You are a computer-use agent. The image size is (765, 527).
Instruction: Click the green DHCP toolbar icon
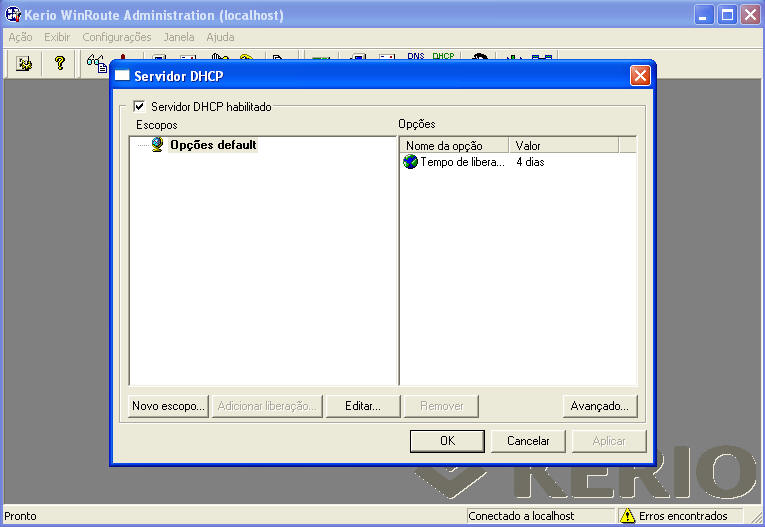coord(443,57)
